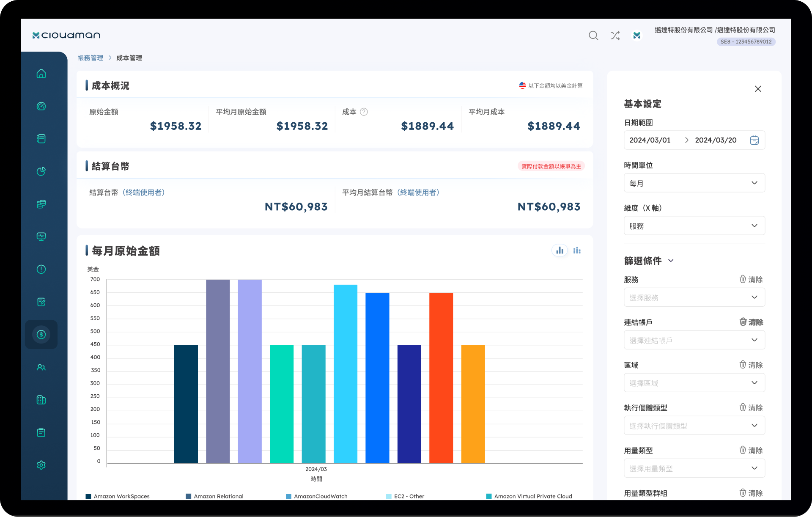This screenshot has width=812, height=517.
Task: Toggle Amazon Relational legend item
Action: coord(214,496)
